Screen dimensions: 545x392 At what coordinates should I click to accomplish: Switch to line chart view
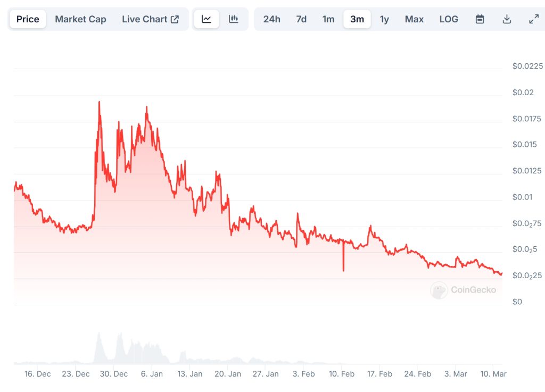[x=207, y=19]
